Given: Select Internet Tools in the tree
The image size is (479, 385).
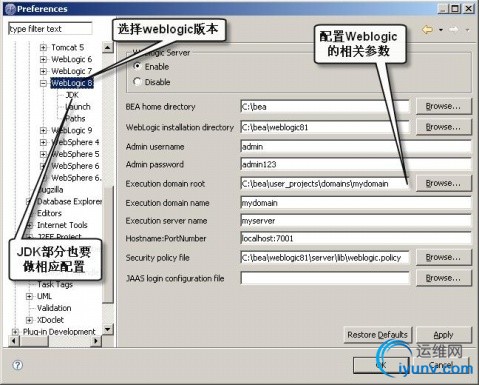Looking at the screenshot, I should tap(62, 225).
